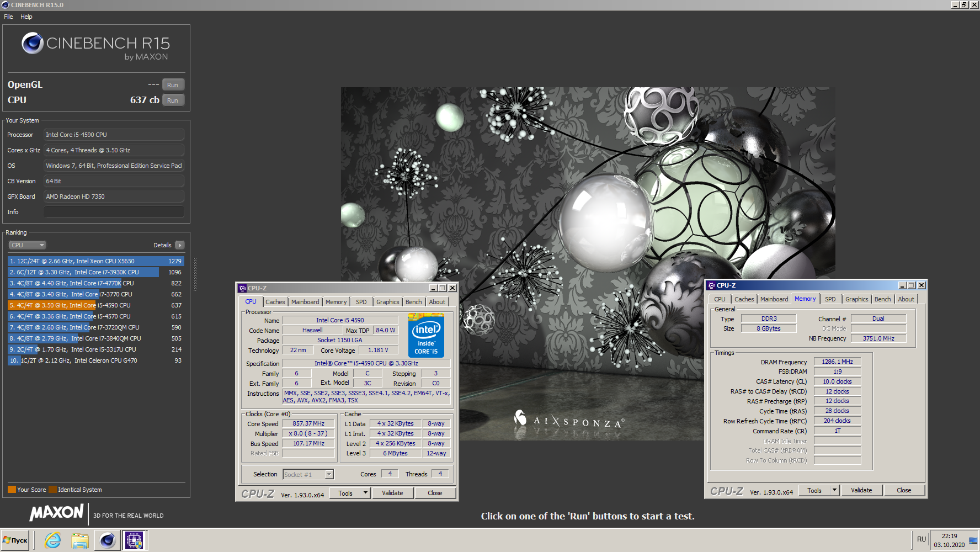Click the GFX Board field AMD Radeon HD 7350
This screenshot has width=980, height=552.
pyautogui.click(x=114, y=197)
